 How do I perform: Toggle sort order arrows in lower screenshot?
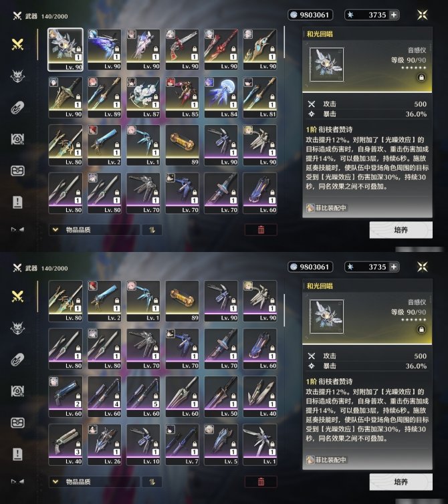(x=152, y=482)
